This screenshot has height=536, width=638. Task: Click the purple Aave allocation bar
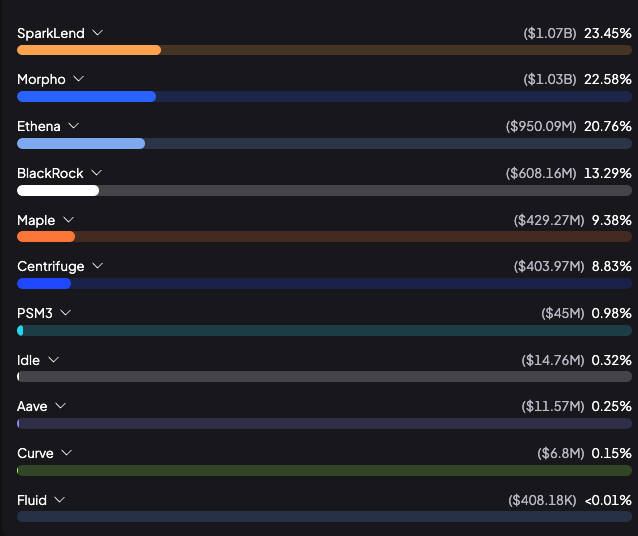coord(324,424)
